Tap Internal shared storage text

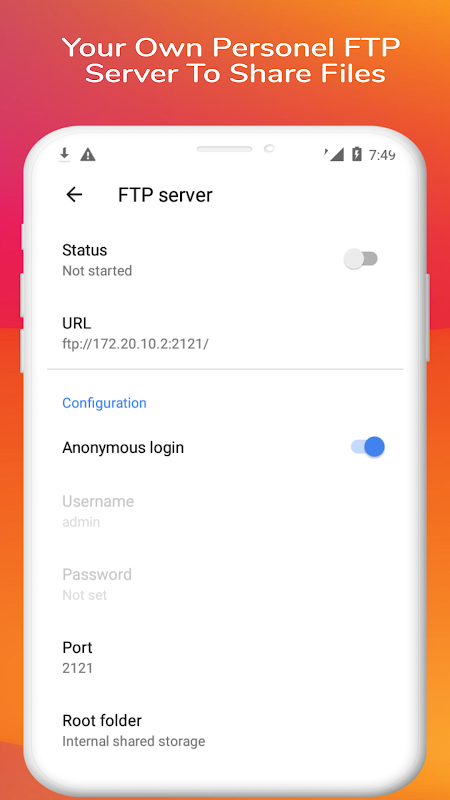pos(134,741)
